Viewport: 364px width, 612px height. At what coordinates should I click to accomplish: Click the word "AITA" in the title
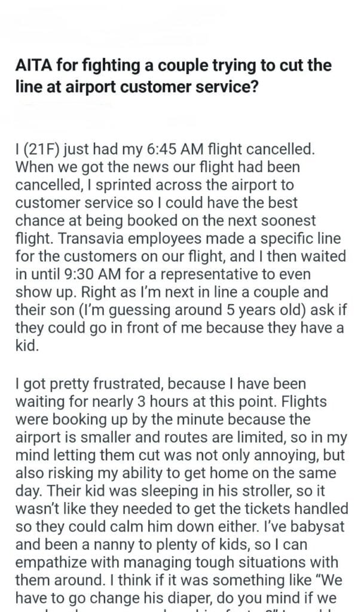coord(34,65)
